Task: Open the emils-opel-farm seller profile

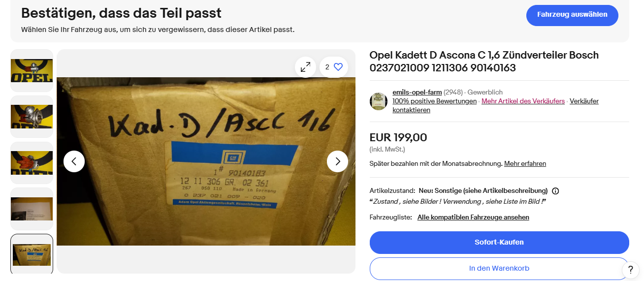Action: [x=417, y=92]
